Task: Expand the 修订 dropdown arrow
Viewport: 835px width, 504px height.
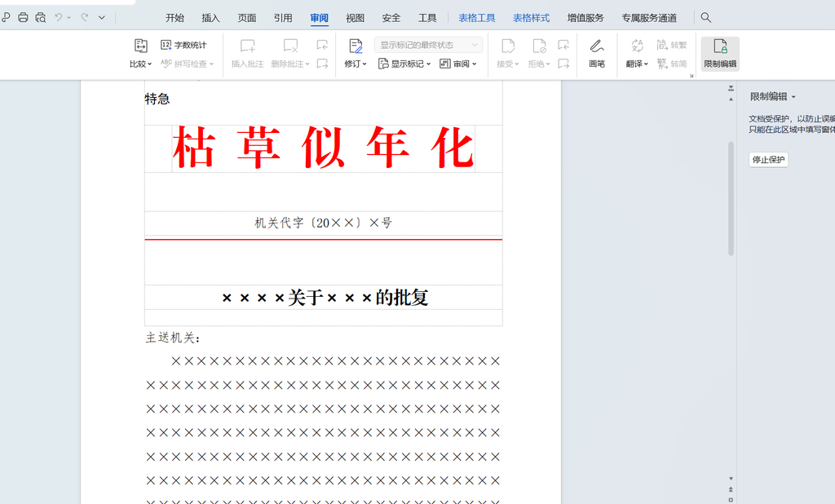Action: tap(364, 64)
